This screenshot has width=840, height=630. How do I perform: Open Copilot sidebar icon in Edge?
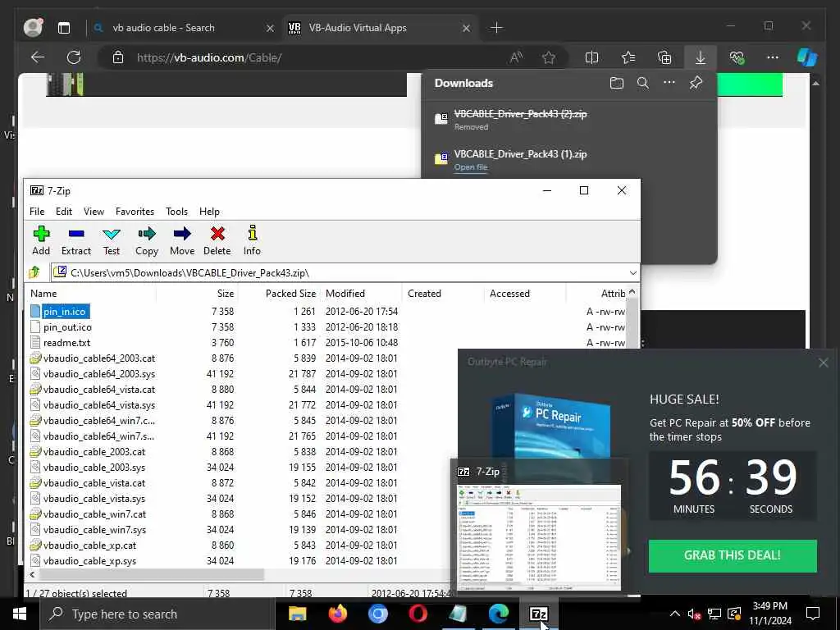click(x=807, y=57)
